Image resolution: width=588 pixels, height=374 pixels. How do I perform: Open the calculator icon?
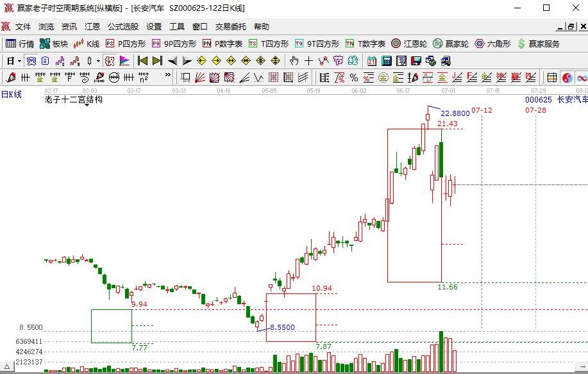pos(386,61)
